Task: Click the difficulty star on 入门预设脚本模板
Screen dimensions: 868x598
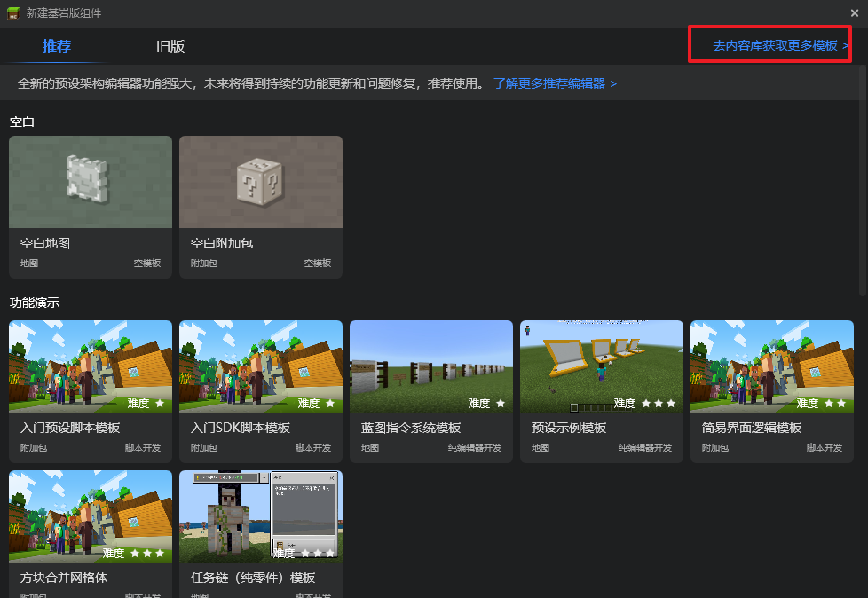Action: point(160,404)
